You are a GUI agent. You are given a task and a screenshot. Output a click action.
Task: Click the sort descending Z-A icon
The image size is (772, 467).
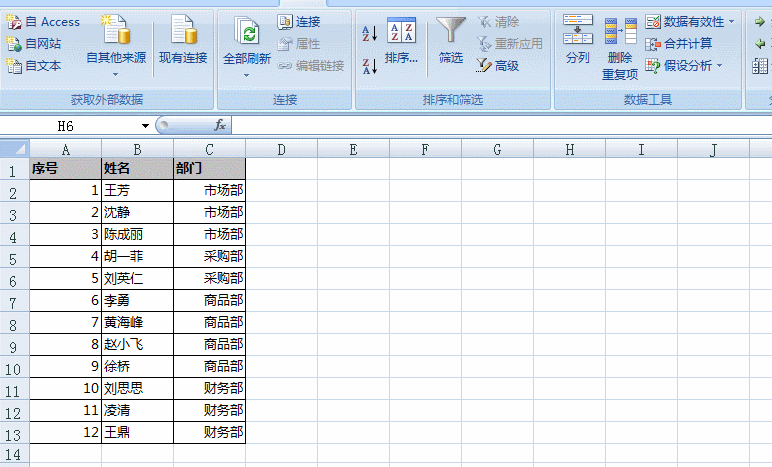[369, 66]
